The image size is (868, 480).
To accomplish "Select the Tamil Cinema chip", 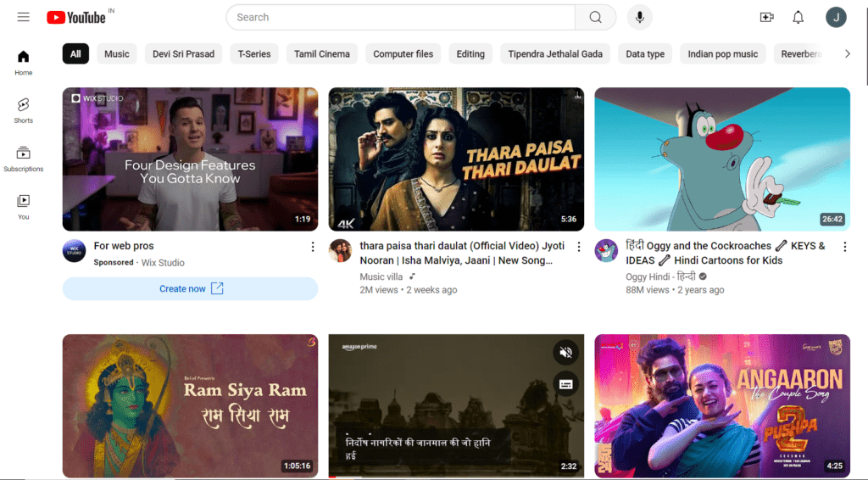I will (321, 53).
